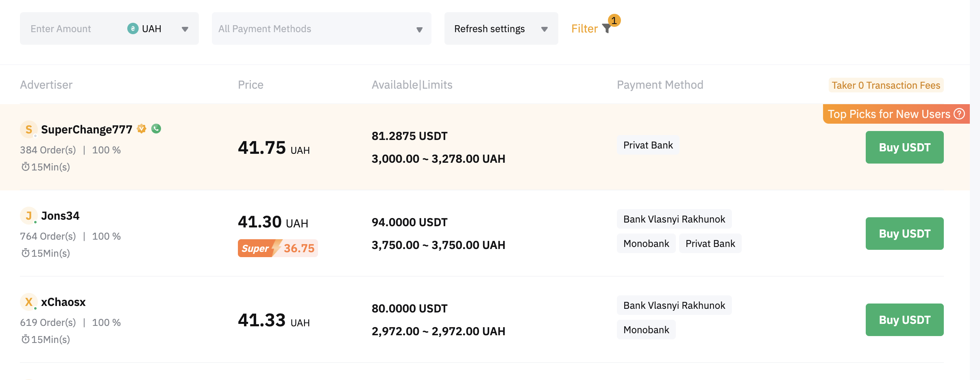
Task: Click SuperChange777's avatar circle
Action: click(x=28, y=129)
